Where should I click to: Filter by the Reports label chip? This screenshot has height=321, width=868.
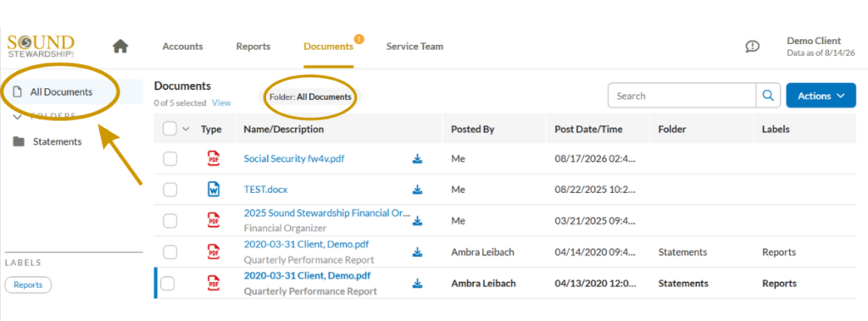28,285
